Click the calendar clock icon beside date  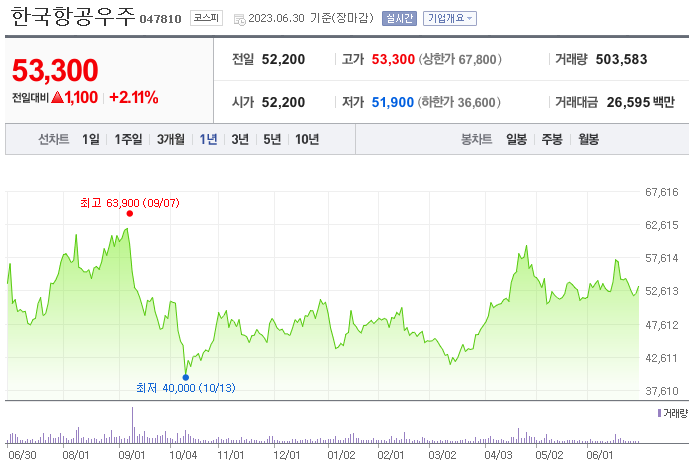click(x=239, y=19)
